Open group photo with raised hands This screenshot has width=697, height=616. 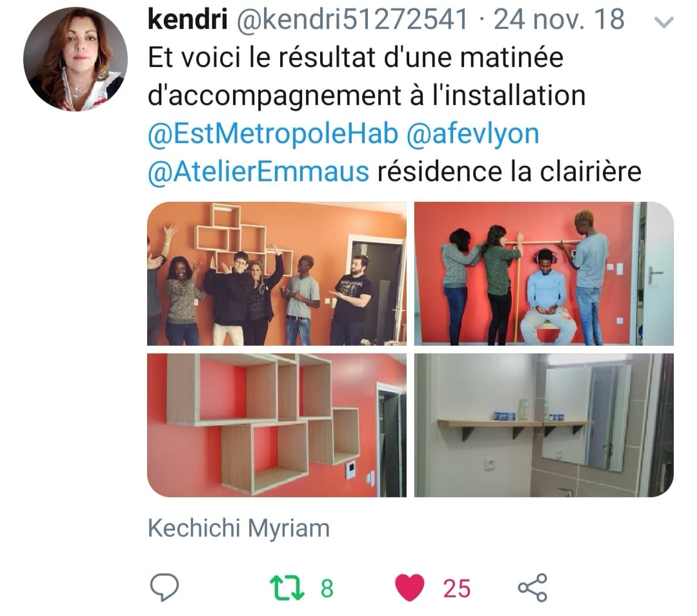coord(276,273)
